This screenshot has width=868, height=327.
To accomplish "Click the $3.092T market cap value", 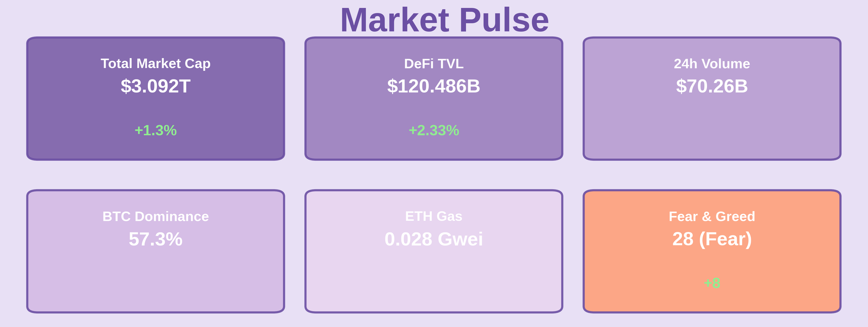I will pos(155,86).
